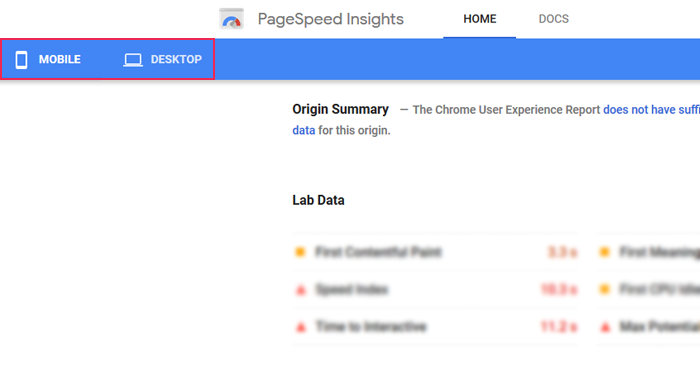The width and height of the screenshot is (700, 374).
Task: Click the PageSpeed Insights title text
Action: (330, 19)
